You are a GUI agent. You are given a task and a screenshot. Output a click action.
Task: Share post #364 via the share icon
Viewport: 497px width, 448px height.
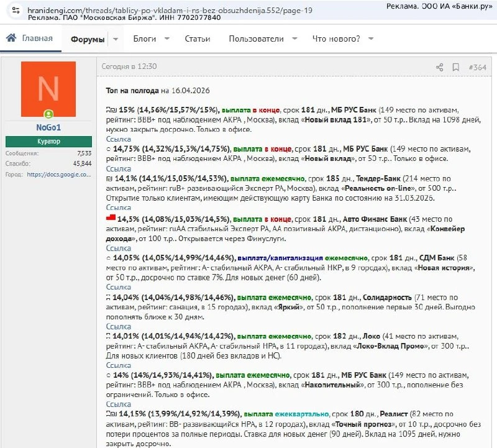click(x=439, y=67)
